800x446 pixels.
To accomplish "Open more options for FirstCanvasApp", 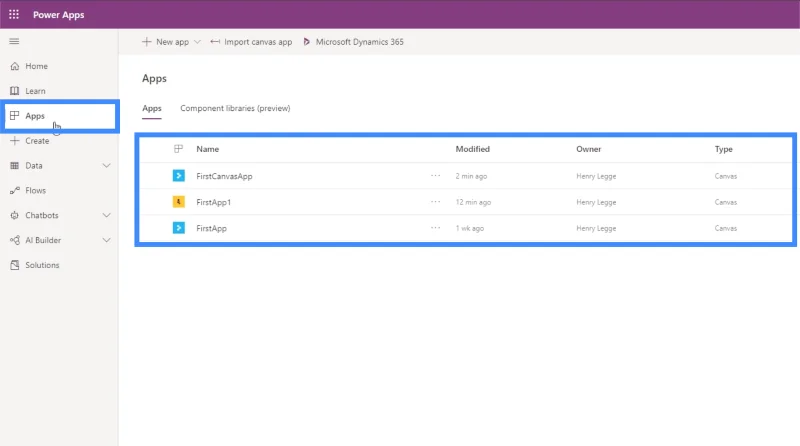I will click(x=435, y=175).
